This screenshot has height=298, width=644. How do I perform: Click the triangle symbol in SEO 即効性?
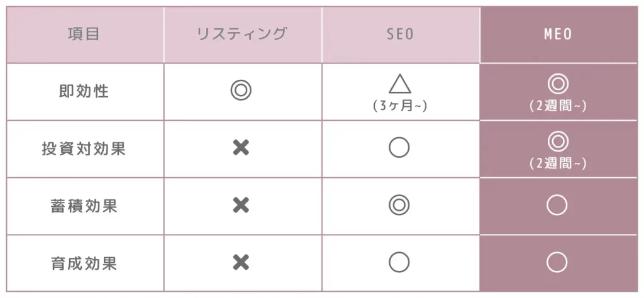point(400,84)
